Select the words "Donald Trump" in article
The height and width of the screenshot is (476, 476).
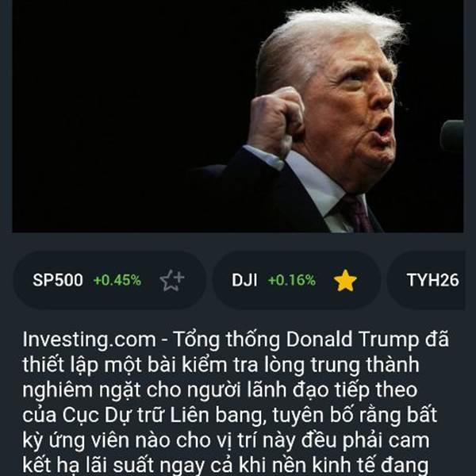[352, 339]
